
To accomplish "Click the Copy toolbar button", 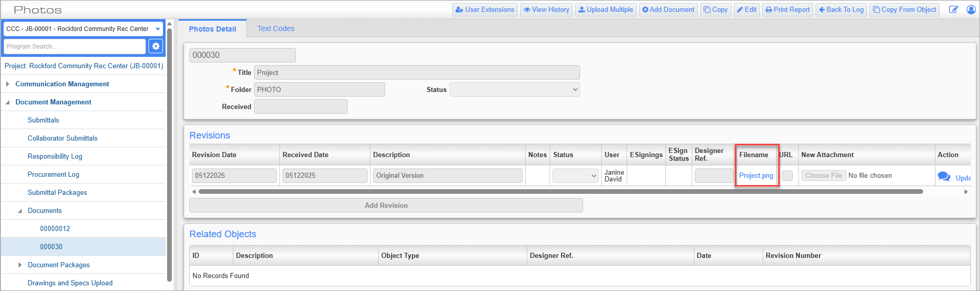I will point(716,10).
